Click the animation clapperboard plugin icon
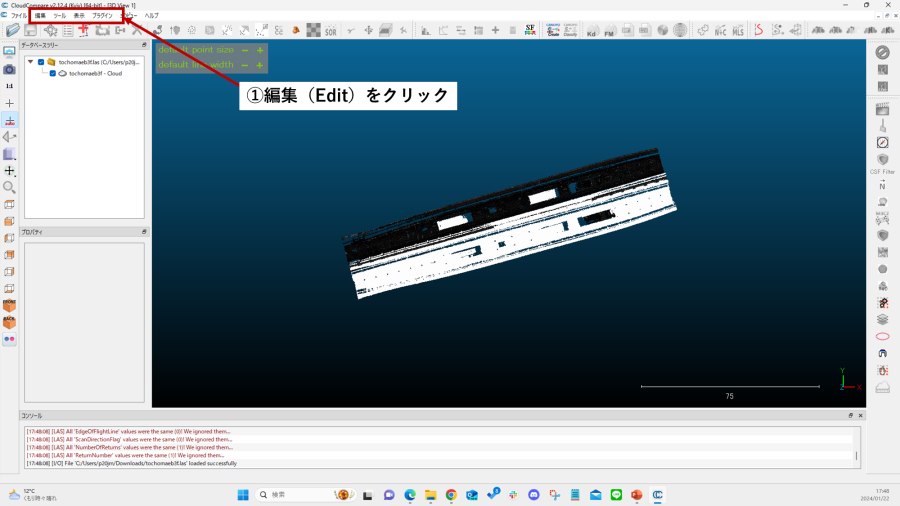Viewport: 900px width, 506px height. (x=882, y=108)
